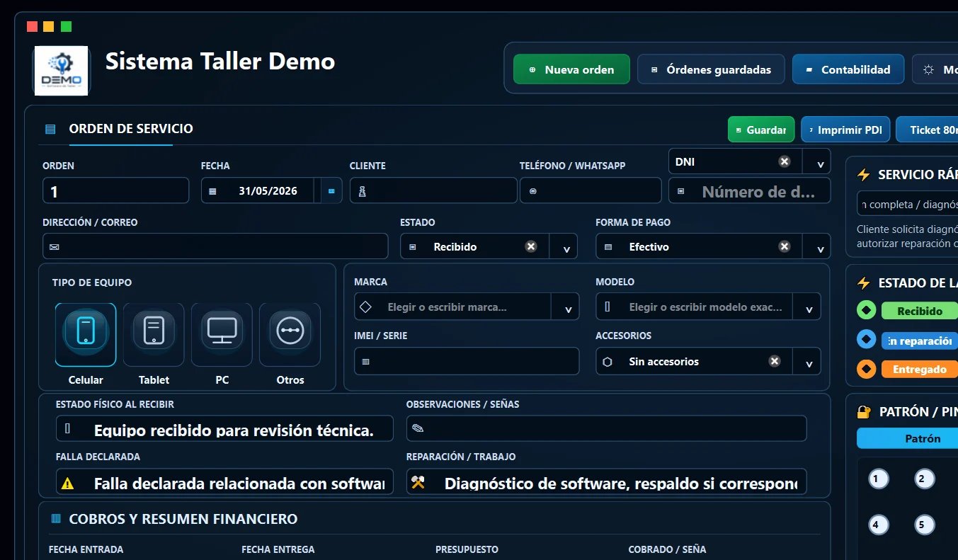Viewport: 958px width, 560px height.
Task: Click the Número de documento field
Action: pyautogui.click(x=750, y=190)
